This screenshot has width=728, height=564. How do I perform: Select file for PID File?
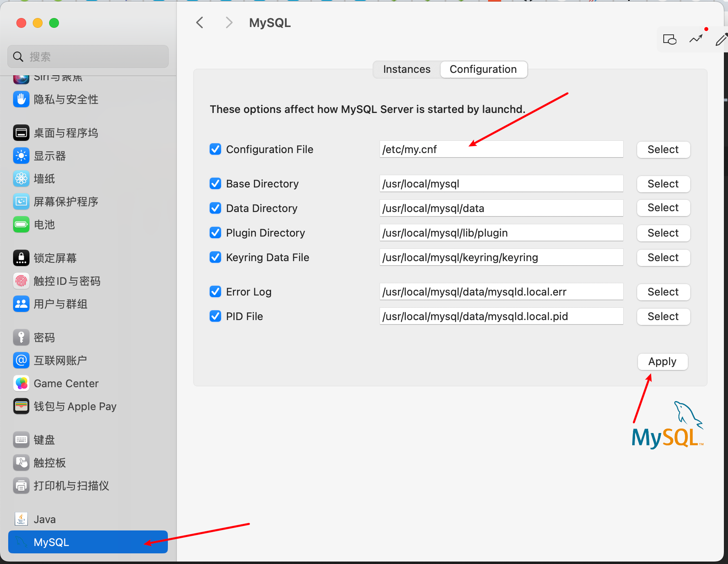click(663, 316)
